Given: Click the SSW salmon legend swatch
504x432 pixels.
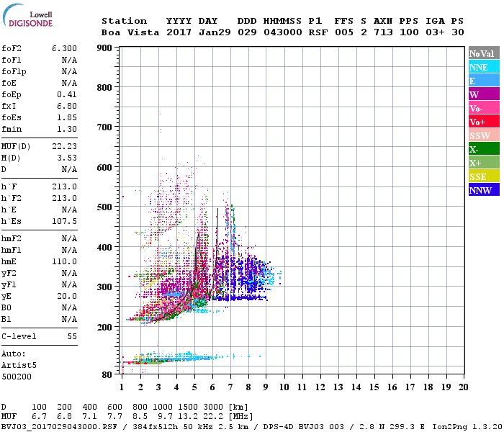Looking at the screenshot, I should point(484,135).
